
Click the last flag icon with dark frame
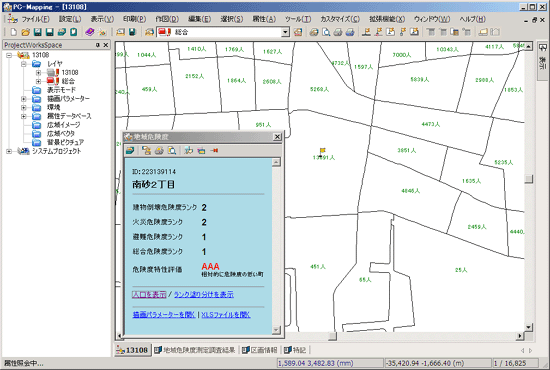coord(414,32)
